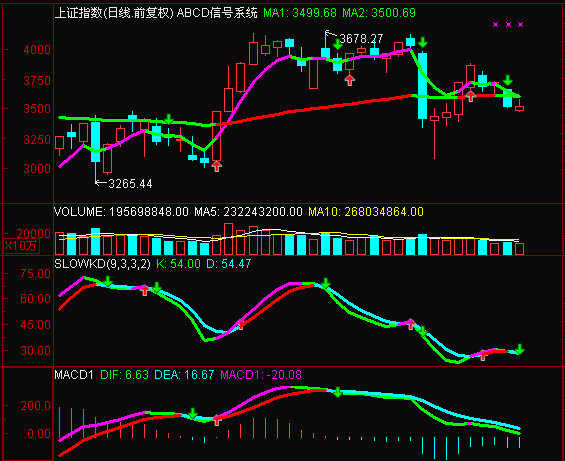Click the DEA: 16.67 readout
565x461 pixels.
coord(184,375)
